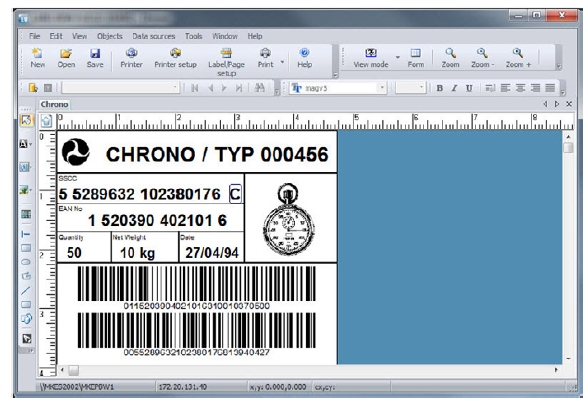Open the View menu
This screenshot has width=588, height=406.
80,36
